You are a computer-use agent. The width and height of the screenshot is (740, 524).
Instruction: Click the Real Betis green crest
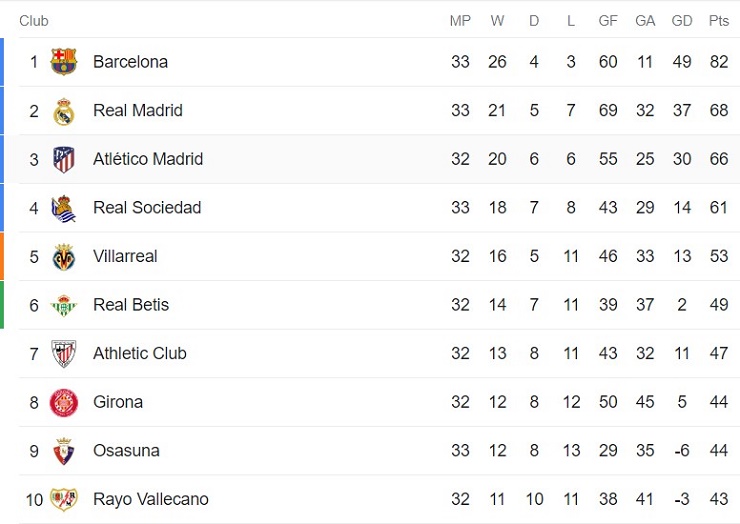click(64, 305)
